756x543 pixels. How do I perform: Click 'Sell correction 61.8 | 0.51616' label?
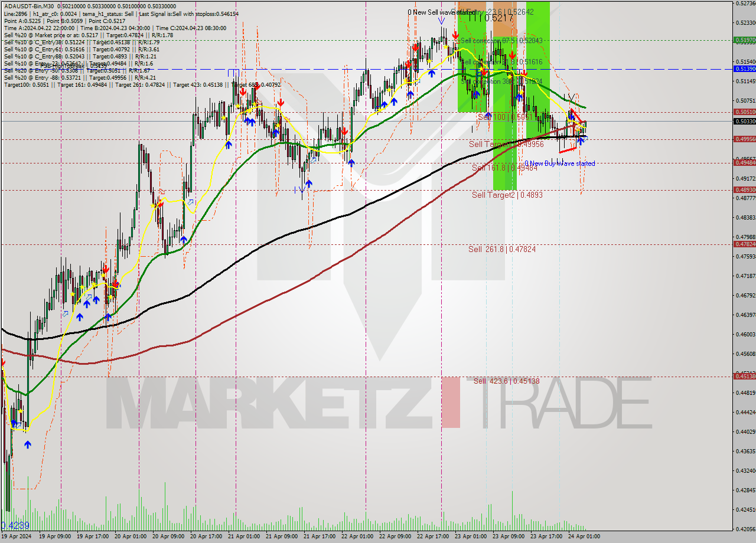point(501,61)
